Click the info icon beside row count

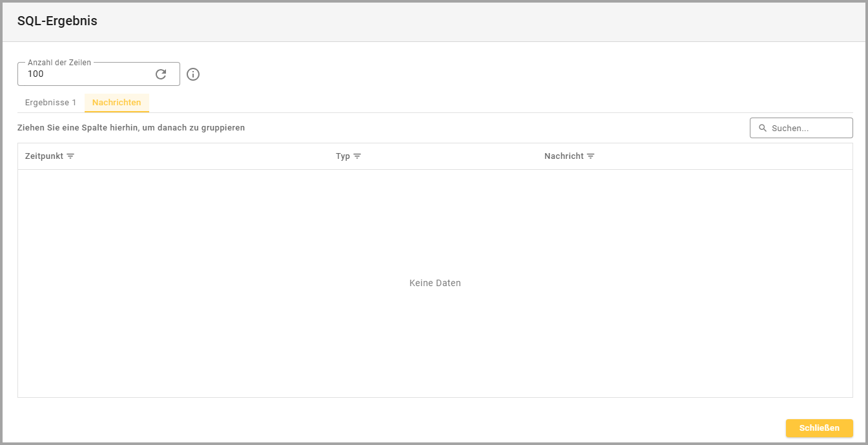point(193,74)
